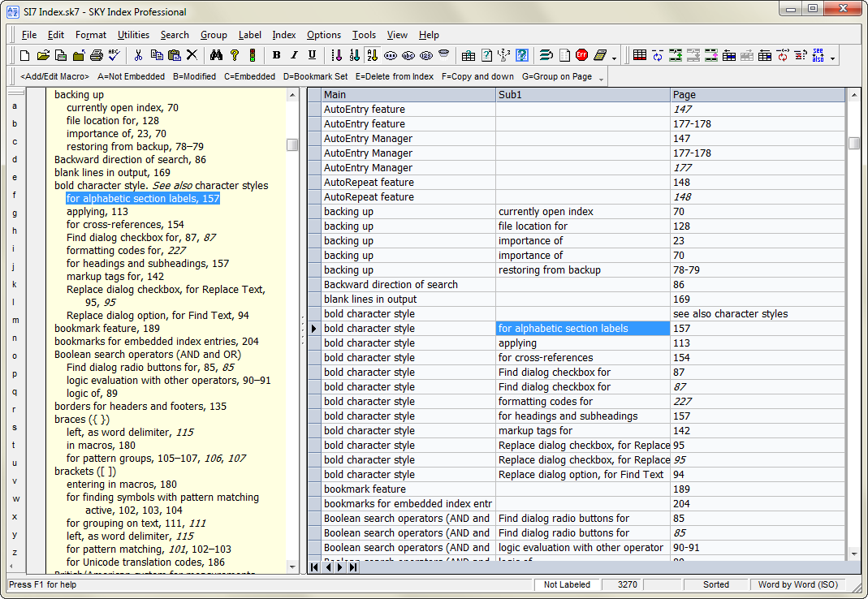Screen dimensions: 868x599
Task: Click the funnel filter icon
Action: pos(444,54)
